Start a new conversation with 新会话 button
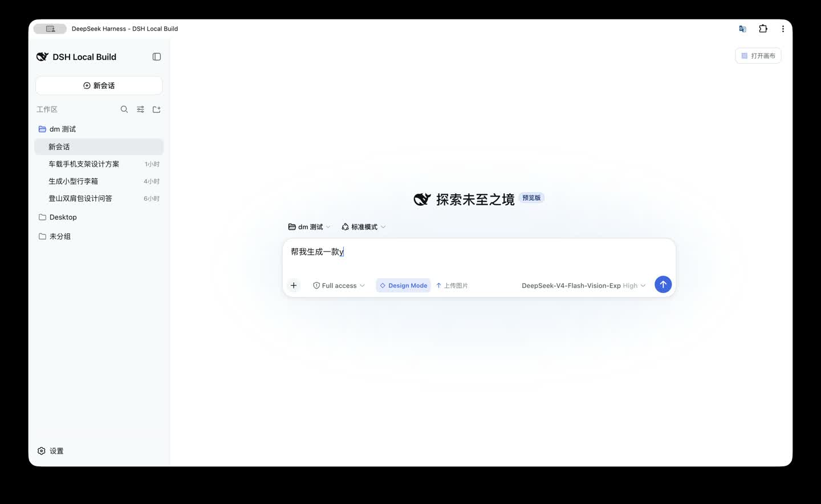The image size is (821, 504). [99, 86]
